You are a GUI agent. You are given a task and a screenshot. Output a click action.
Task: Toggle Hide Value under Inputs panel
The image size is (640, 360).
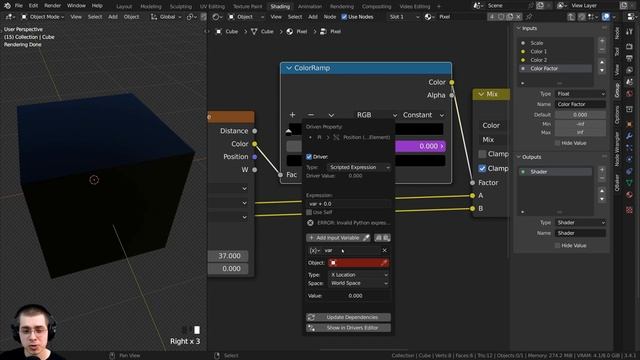[x=557, y=143]
